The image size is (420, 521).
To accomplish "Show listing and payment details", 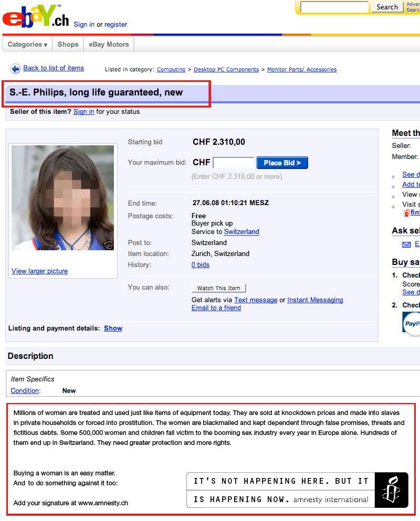I will tap(113, 328).
